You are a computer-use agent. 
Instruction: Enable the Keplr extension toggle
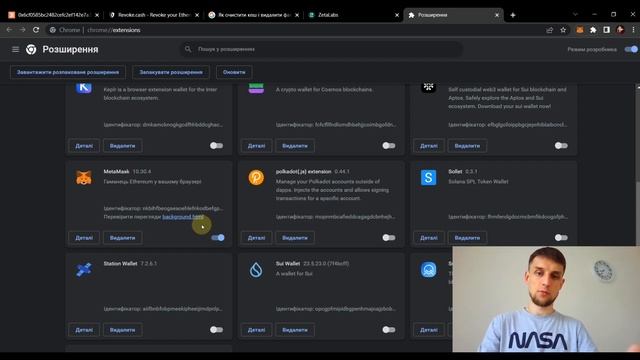click(x=216, y=146)
